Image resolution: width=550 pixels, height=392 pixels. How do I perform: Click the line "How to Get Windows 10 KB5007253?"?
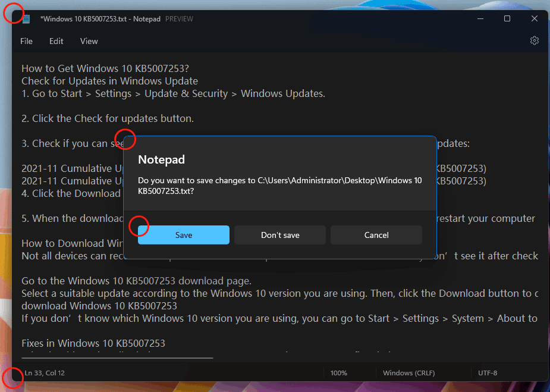click(105, 68)
